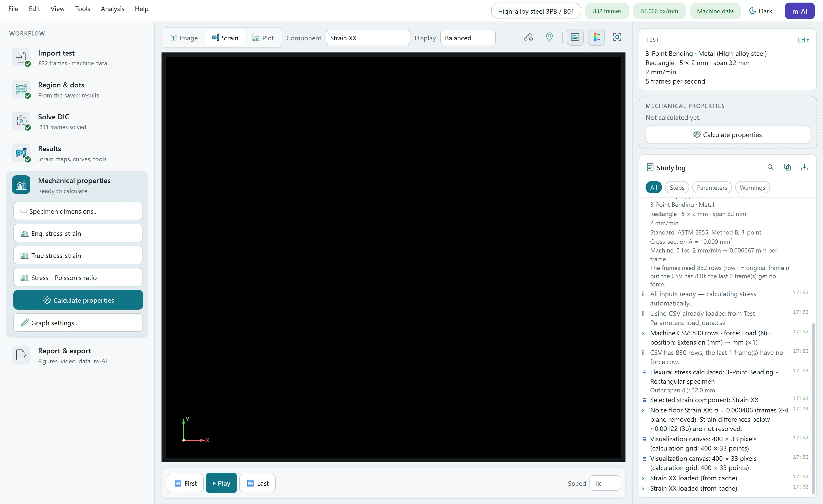Screen dimensions: 823x504
Task: Open the Solve DIC step
Action: click(x=77, y=122)
